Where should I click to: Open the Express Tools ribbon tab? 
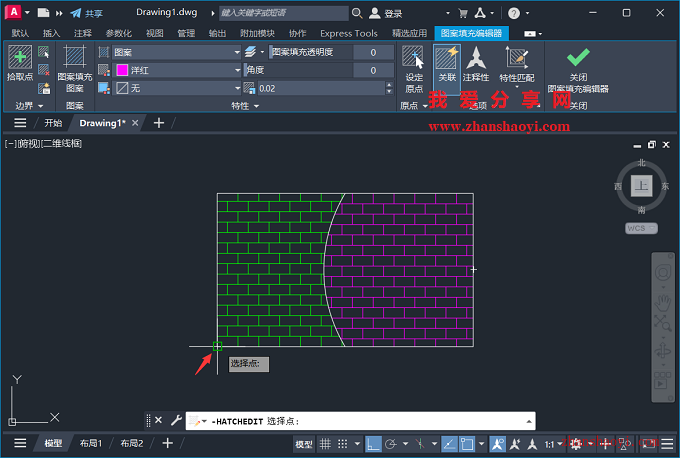[x=349, y=33]
